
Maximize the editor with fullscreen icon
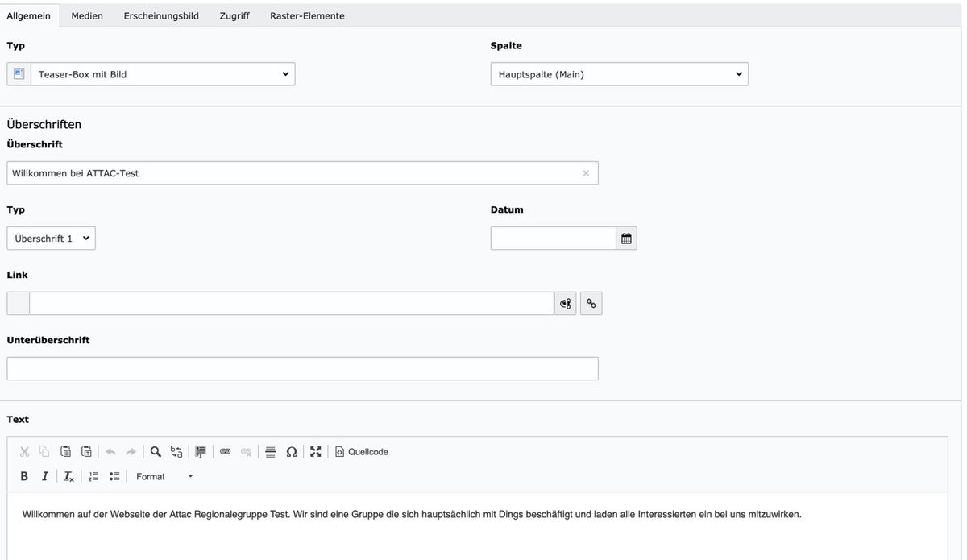316,452
